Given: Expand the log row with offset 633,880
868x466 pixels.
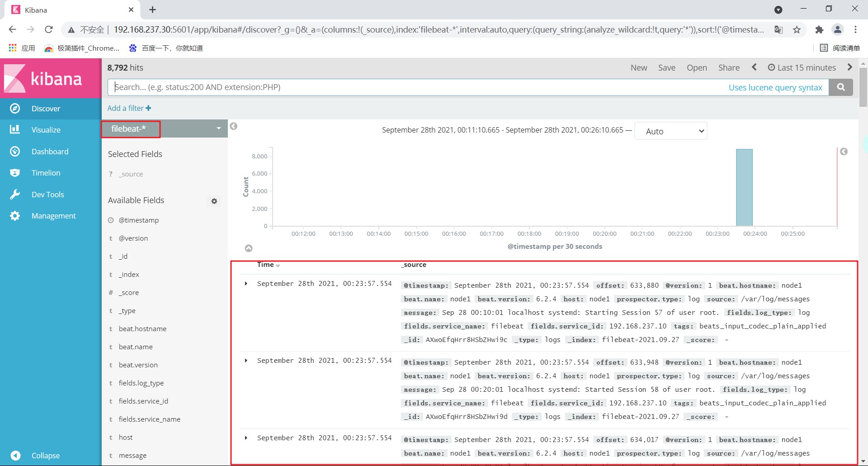Looking at the screenshot, I should tap(246, 284).
